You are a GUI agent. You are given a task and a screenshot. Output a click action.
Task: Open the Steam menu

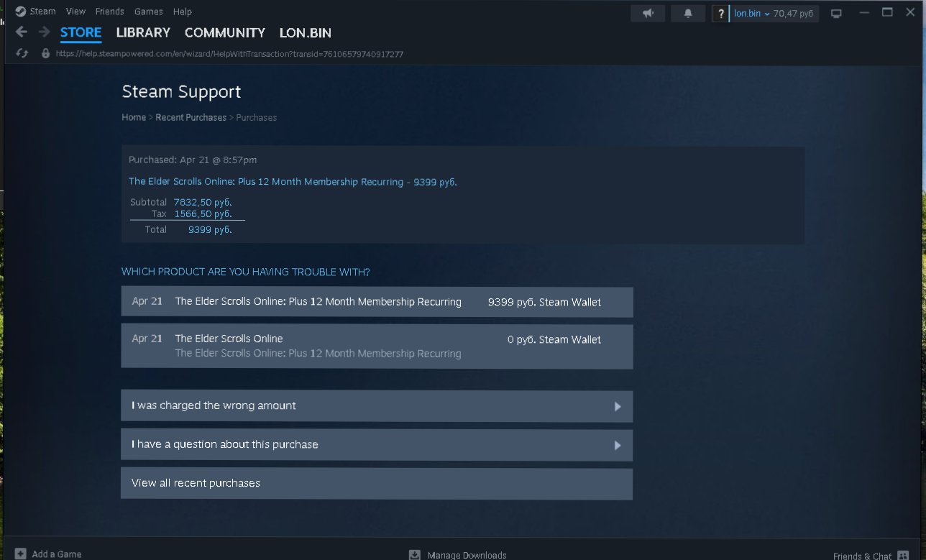coord(42,12)
